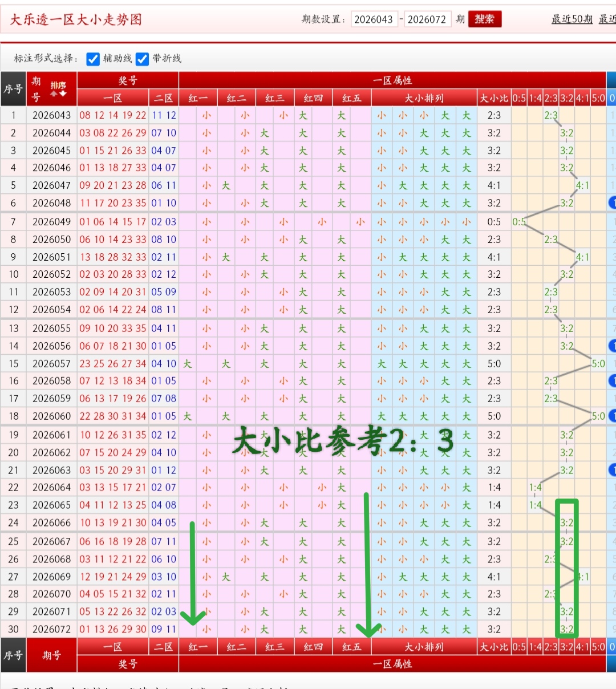Click the 5:0 trend marker in row 2026057
This screenshot has width=616, height=689.
[598, 363]
